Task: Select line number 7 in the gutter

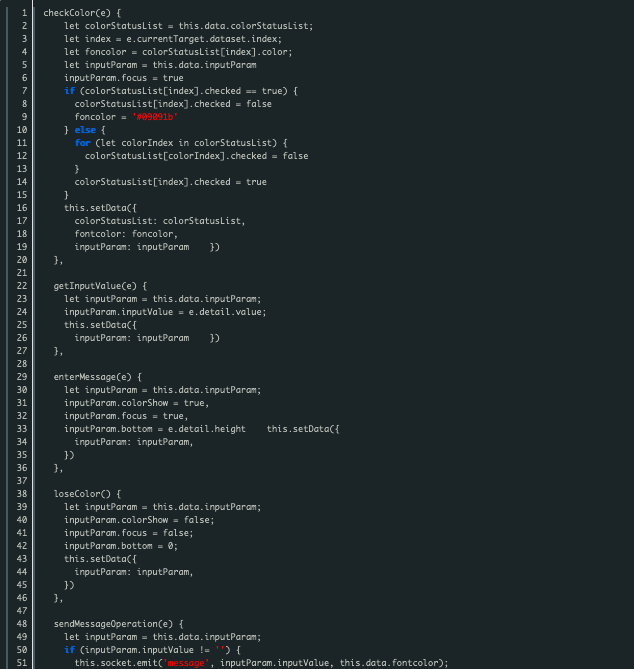Action: (24, 91)
